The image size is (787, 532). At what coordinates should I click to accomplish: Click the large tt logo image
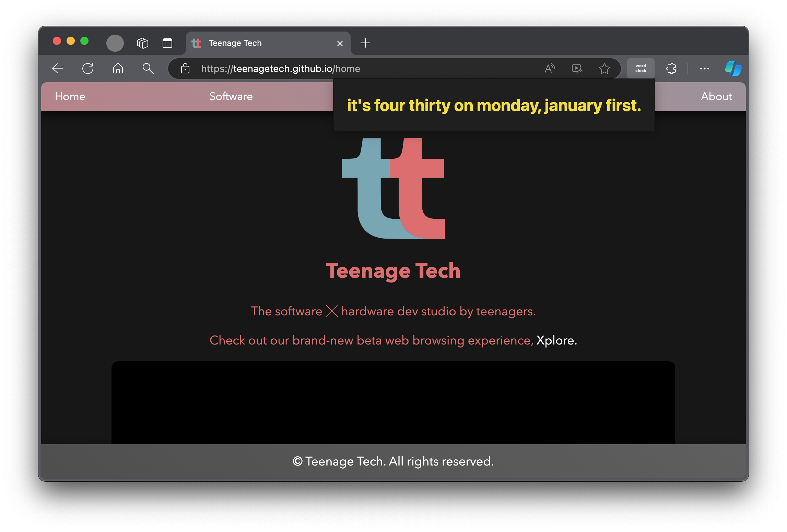(x=393, y=188)
